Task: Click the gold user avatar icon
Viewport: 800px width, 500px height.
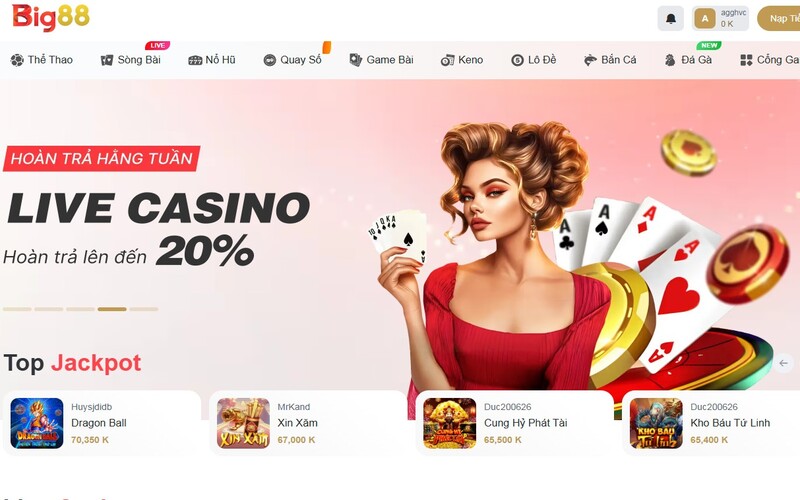Action: [x=705, y=19]
